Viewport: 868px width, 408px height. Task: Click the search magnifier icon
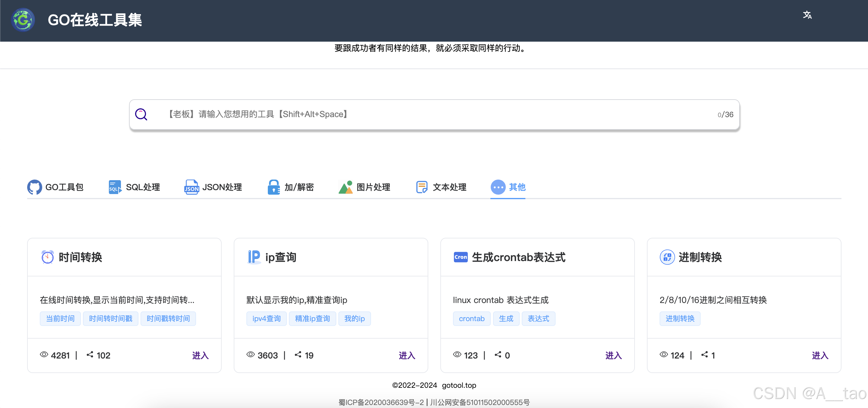(141, 114)
